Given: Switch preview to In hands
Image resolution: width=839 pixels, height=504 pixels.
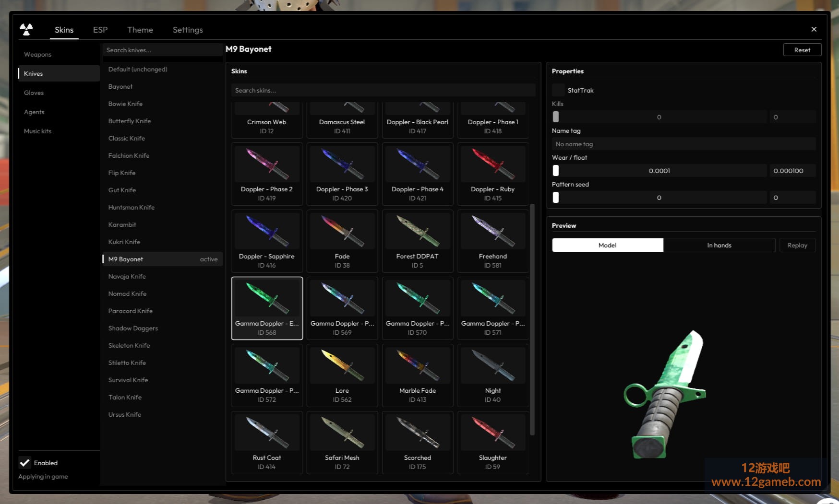Looking at the screenshot, I should pyautogui.click(x=719, y=245).
